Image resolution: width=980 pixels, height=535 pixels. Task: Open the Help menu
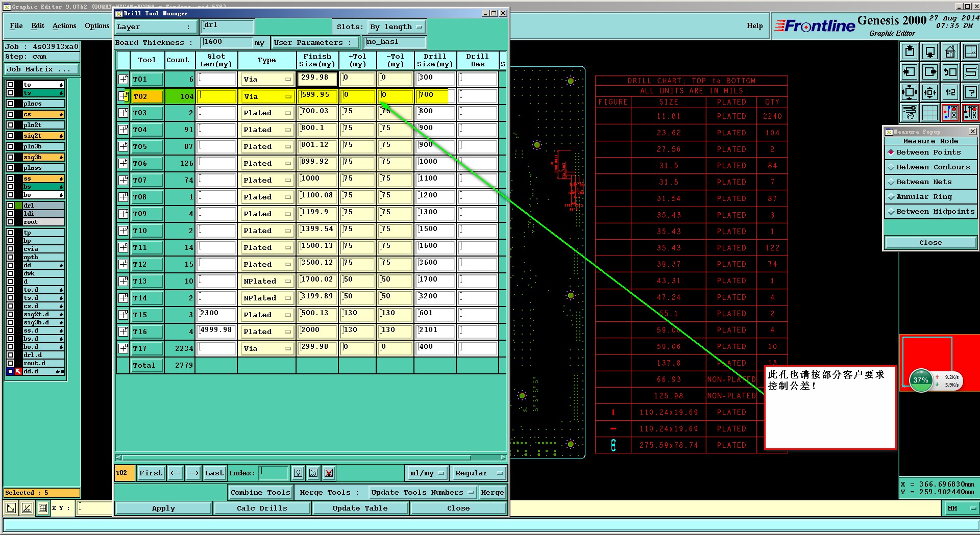(x=755, y=26)
